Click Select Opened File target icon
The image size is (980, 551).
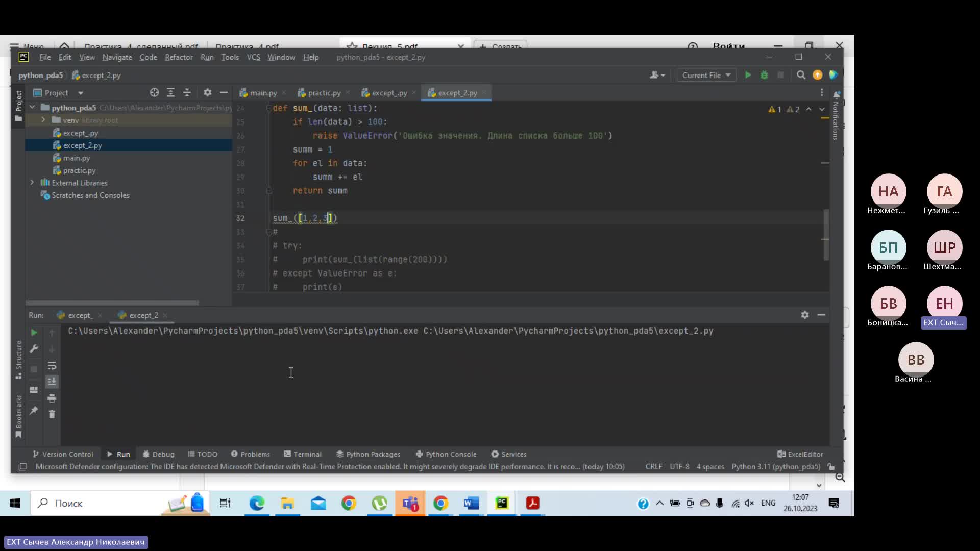154,92
